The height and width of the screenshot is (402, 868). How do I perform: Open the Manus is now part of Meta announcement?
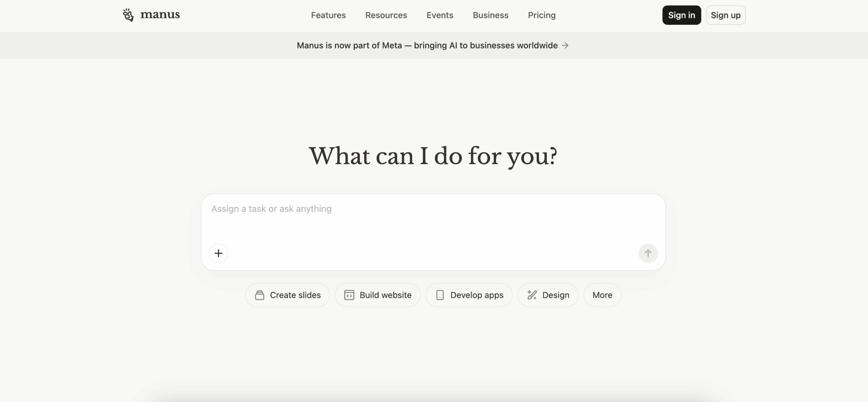[427, 45]
